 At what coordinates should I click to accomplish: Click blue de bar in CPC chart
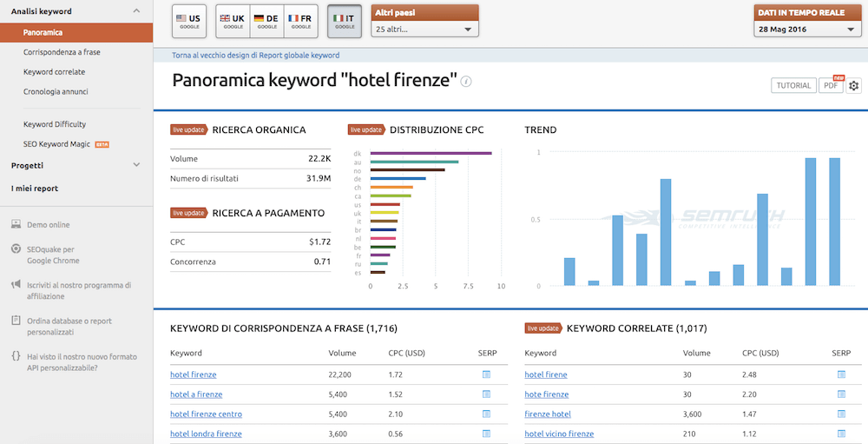click(398, 178)
